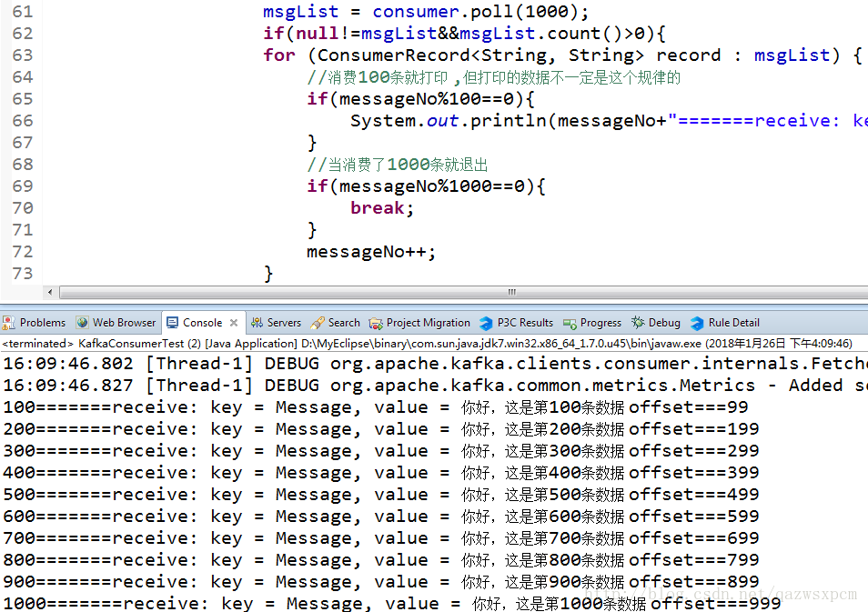Place cursor on the break statement

click(378, 208)
